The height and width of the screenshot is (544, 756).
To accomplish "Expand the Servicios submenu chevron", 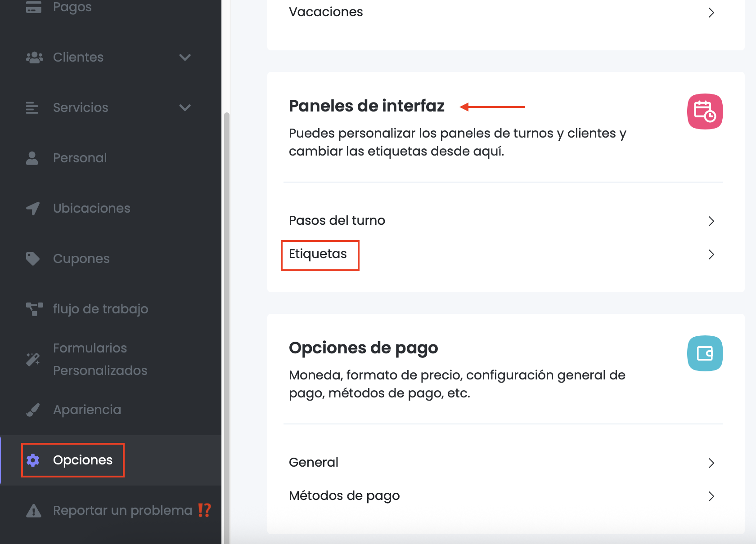I will [x=185, y=108].
